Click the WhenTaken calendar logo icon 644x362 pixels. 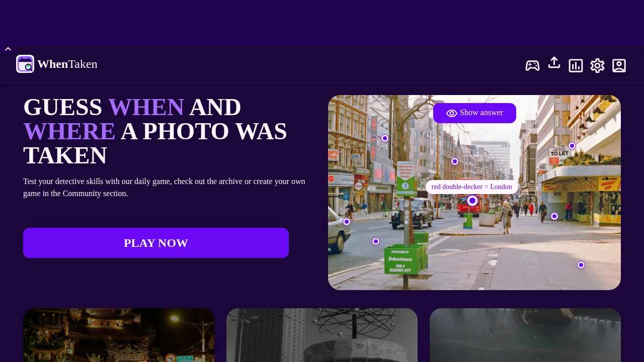(x=25, y=64)
